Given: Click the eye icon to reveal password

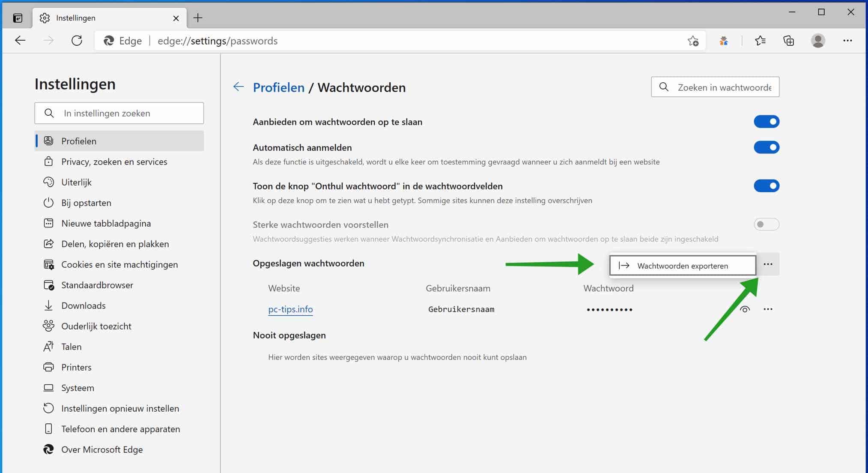Looking at the screenshot, I should point(745,309).
